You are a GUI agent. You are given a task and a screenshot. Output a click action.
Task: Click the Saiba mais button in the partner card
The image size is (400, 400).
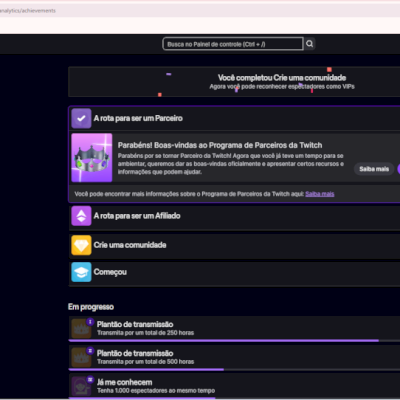[x=374, y=169]
